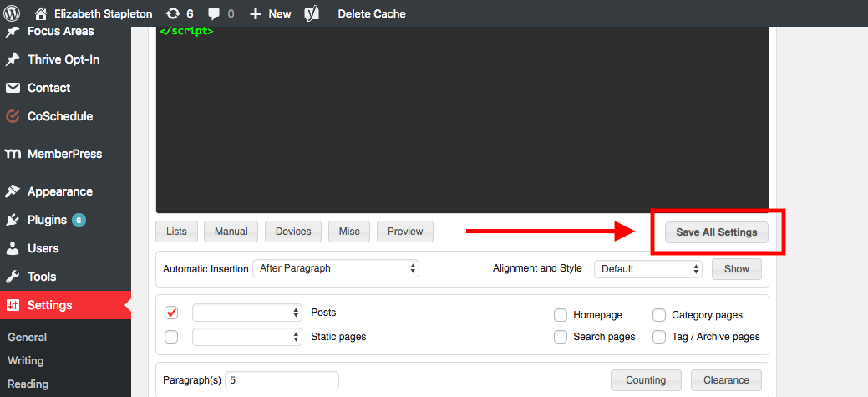The width and height of the screenshot is (868, 397).
Task: Open Thrive Opt-In menu item
Action: pos(65,59)
